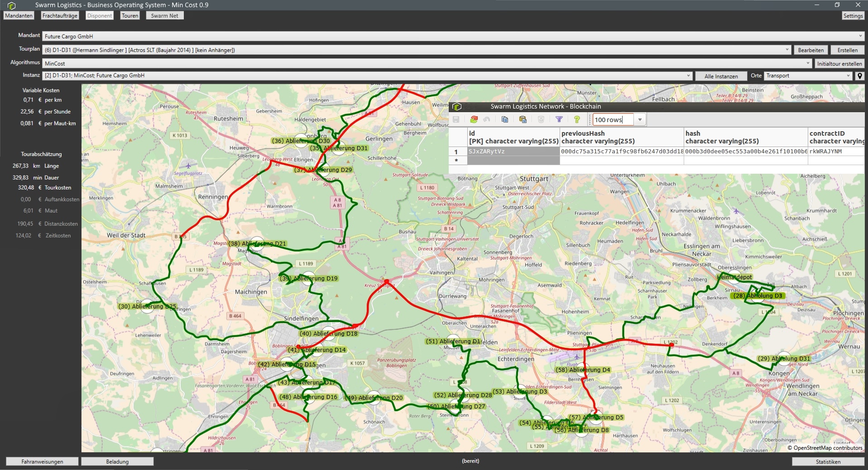Click the 329,83 min Dauer value
The height and width of the screenshot is (470, 868).
point(20,178)
